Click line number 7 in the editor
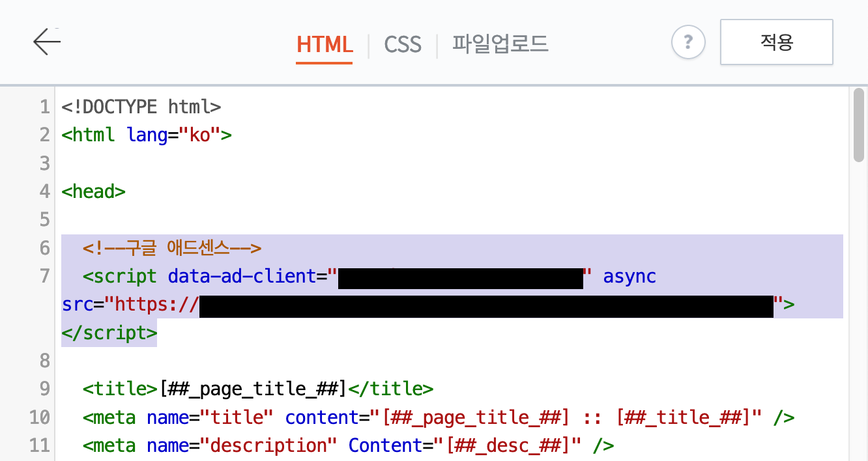Image resolution: width=868 pixels, height=461 pixels. coord(44,276)
